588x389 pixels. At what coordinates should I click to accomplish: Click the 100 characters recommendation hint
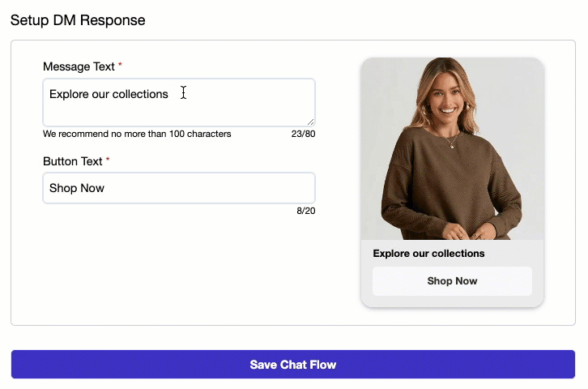[x=137, y=134]
